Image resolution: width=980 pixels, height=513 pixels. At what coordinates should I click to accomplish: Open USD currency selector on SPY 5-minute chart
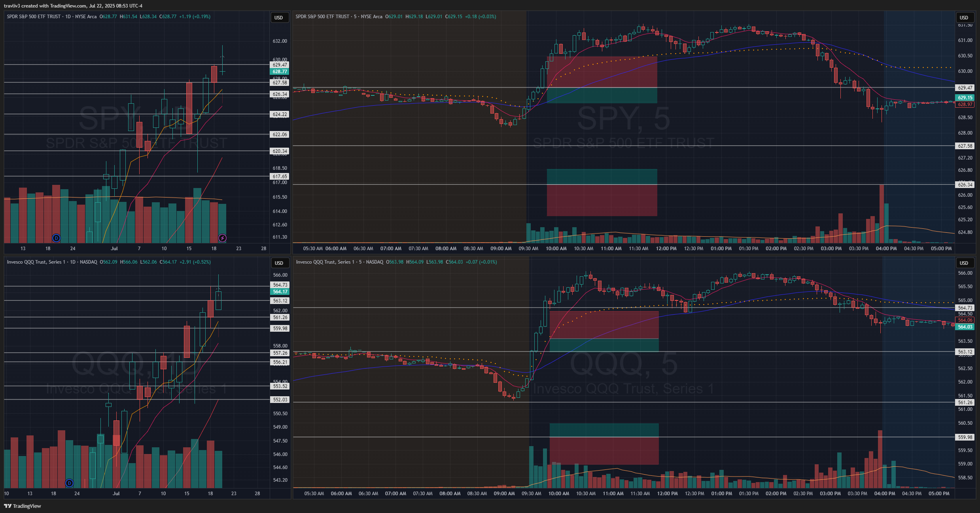(x=964, y=17)
